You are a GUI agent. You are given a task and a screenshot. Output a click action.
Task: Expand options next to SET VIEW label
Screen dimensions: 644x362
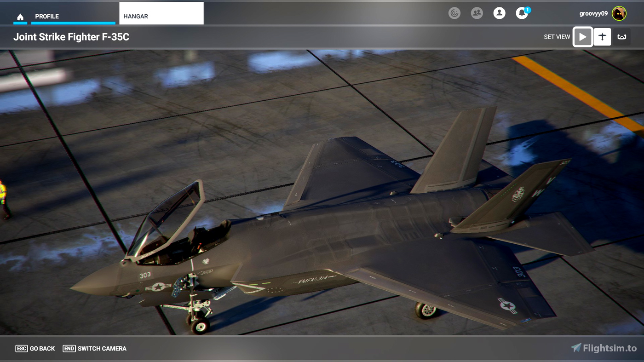tap(557, 36)
